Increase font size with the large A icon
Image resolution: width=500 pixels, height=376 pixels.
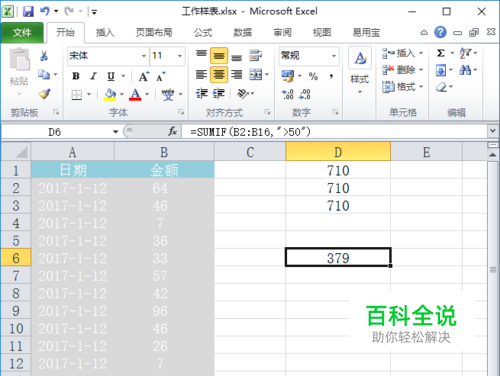click(x=144, y=77)
